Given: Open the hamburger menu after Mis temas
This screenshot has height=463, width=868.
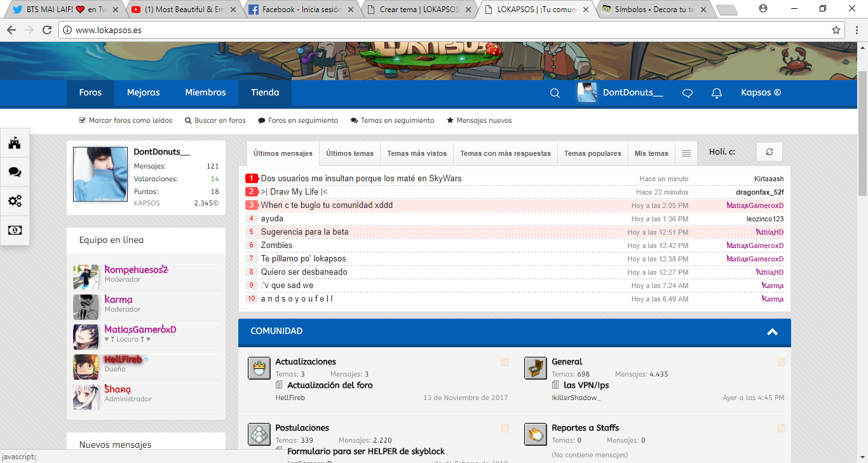Looking at the screenshot, I should click(686, 153).
